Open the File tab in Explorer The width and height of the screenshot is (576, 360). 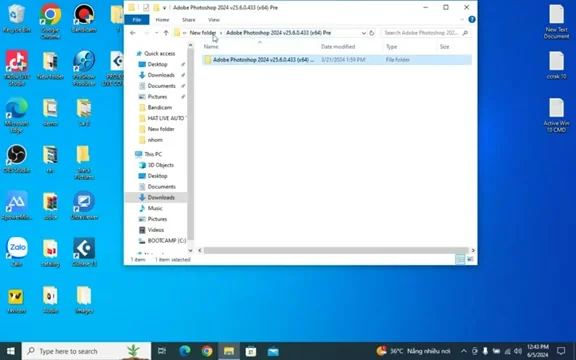click(137, 20)
